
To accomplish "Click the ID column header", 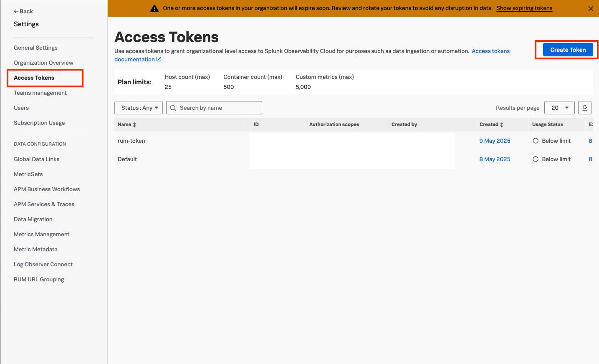I will (x=256, y=124).
